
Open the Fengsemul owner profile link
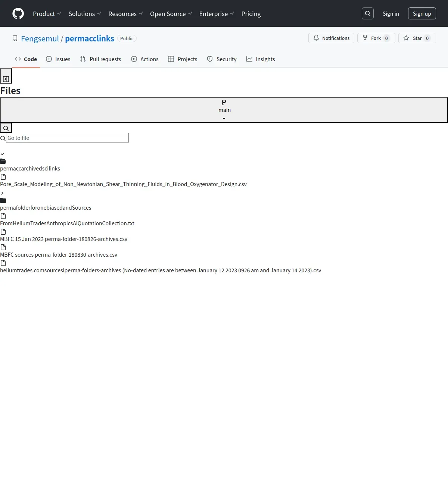pyautogui.click(x=40, y=38)
